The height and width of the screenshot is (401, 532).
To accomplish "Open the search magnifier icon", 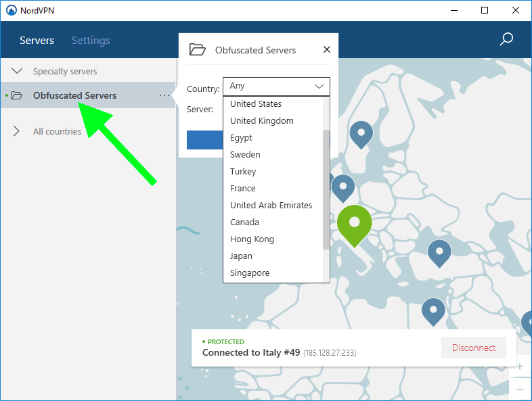I will pos(506,39).
